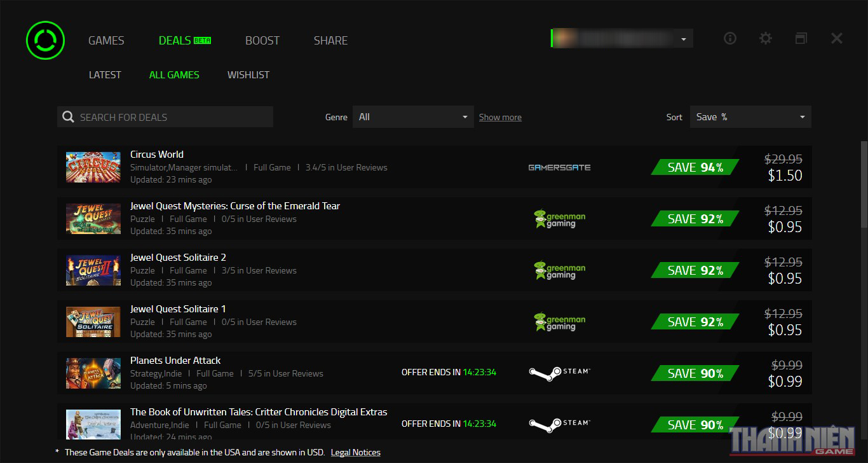Click Updated: 5 mins ago text
Image resolution: width=868 pixels, height=463 pixels.
pyautogui.click(x=168, y=385)
